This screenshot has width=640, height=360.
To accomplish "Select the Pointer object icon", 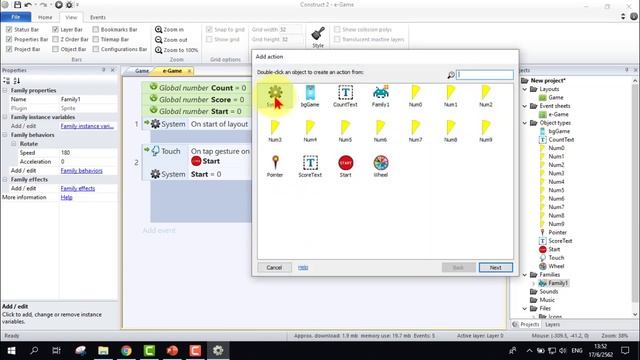I will coord(275,166).
